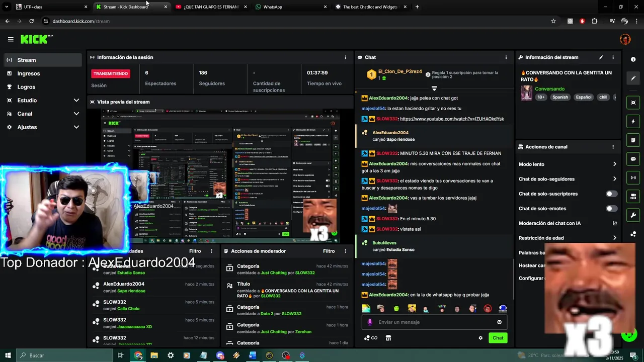
Task: Expand Chat de solo-seguidores options
Action: (x=615, y=179)
